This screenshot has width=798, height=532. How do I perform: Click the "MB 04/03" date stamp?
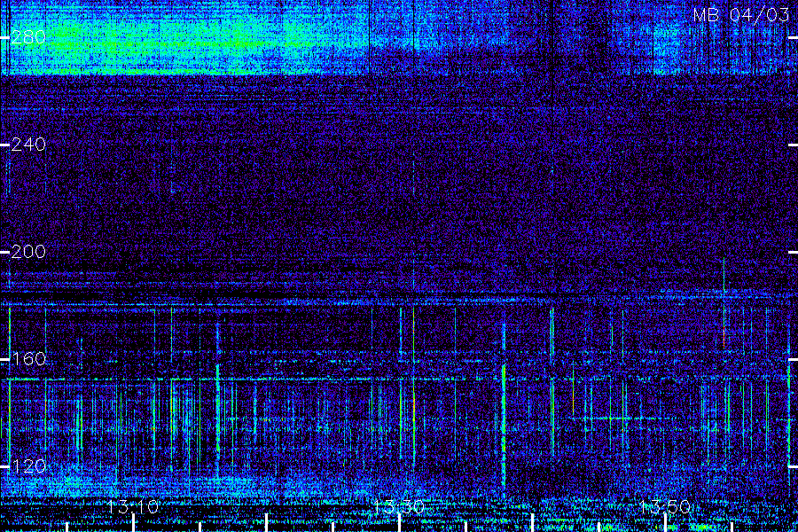[741, 15]
